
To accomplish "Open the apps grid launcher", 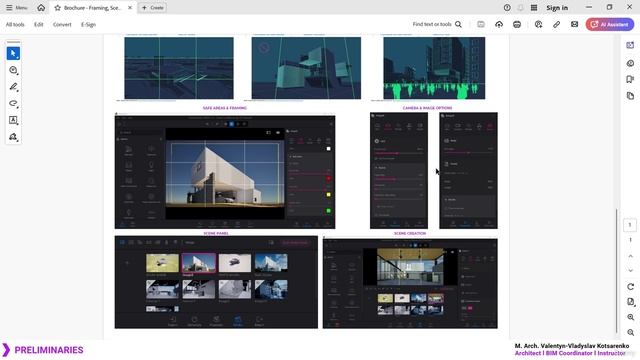I will pyautogui.click(x=534, y=8).
